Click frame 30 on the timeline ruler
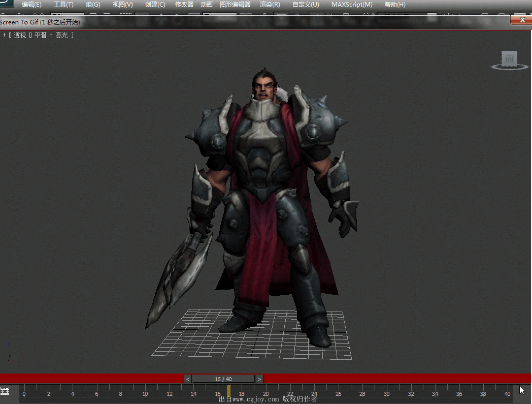The width and height of the screenshot is (532, 404). pyautogui.click(x=386, y=394)
